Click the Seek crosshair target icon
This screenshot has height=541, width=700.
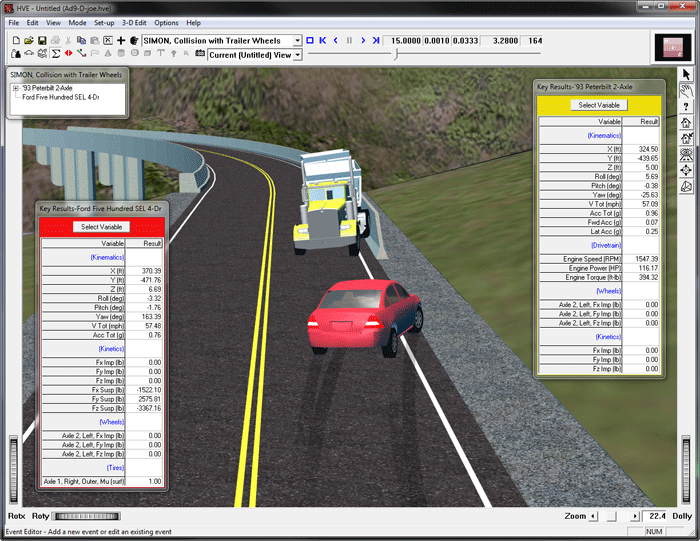(687, 170)
